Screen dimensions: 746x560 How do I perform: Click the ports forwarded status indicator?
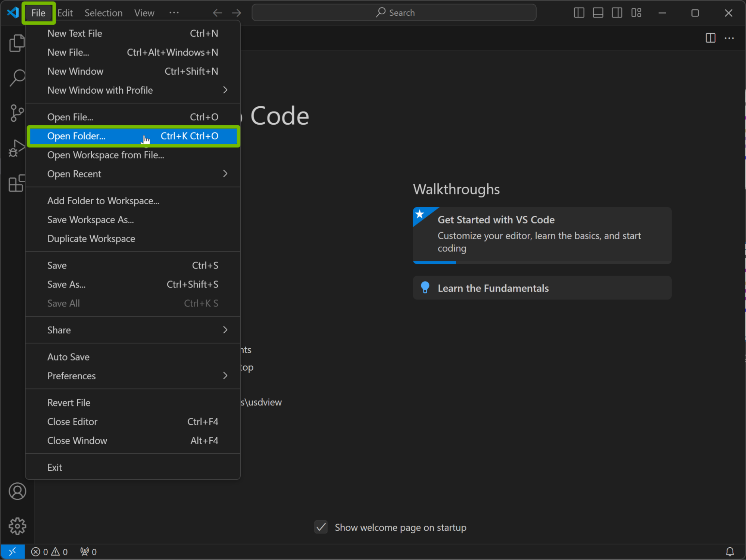pos(88,552)
